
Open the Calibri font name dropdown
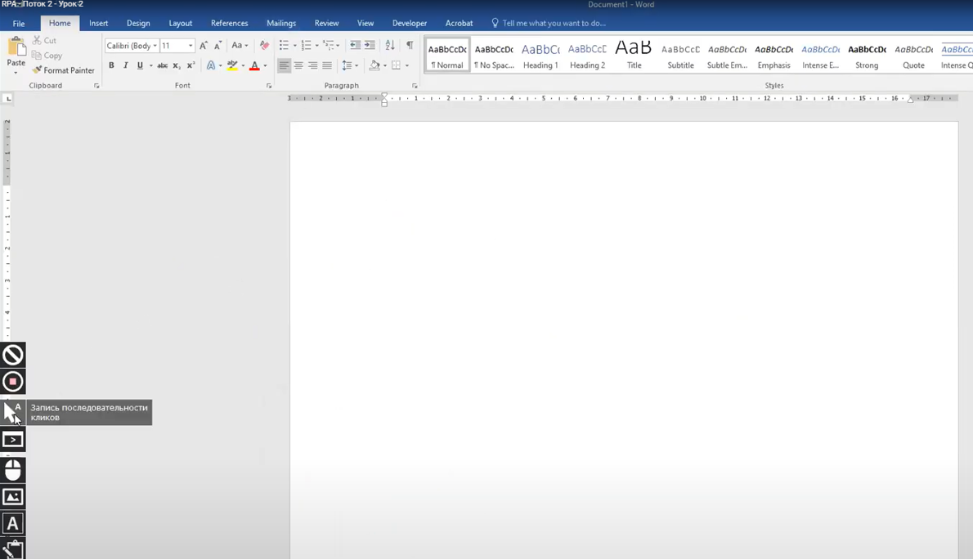tap(155, 46)
